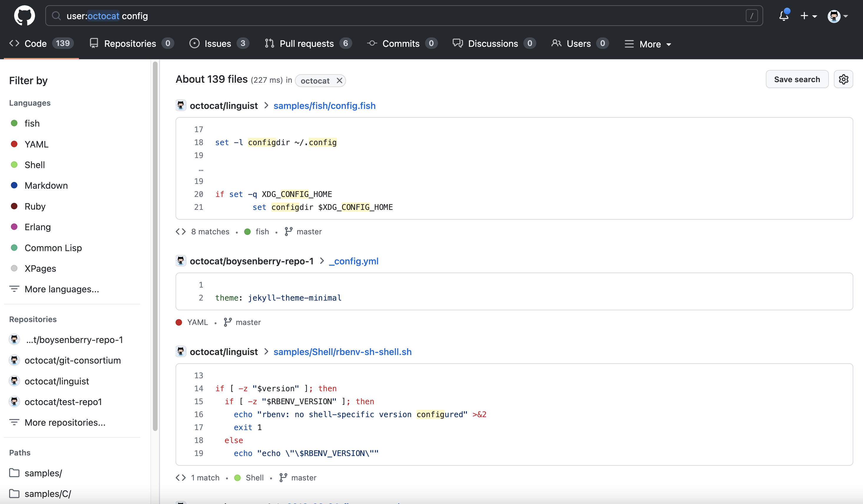Click the Pull requests tab icon
The image size is (863, 504).
270,44
